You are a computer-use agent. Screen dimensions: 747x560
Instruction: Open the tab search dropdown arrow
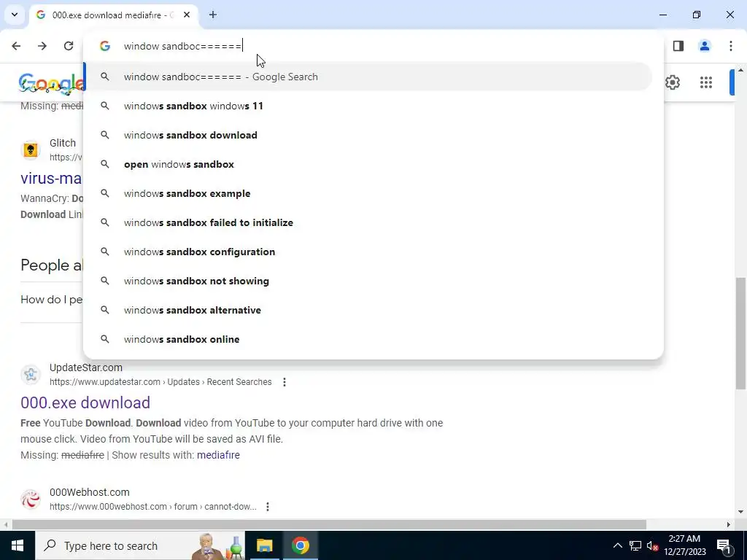(x=15, y=15)
